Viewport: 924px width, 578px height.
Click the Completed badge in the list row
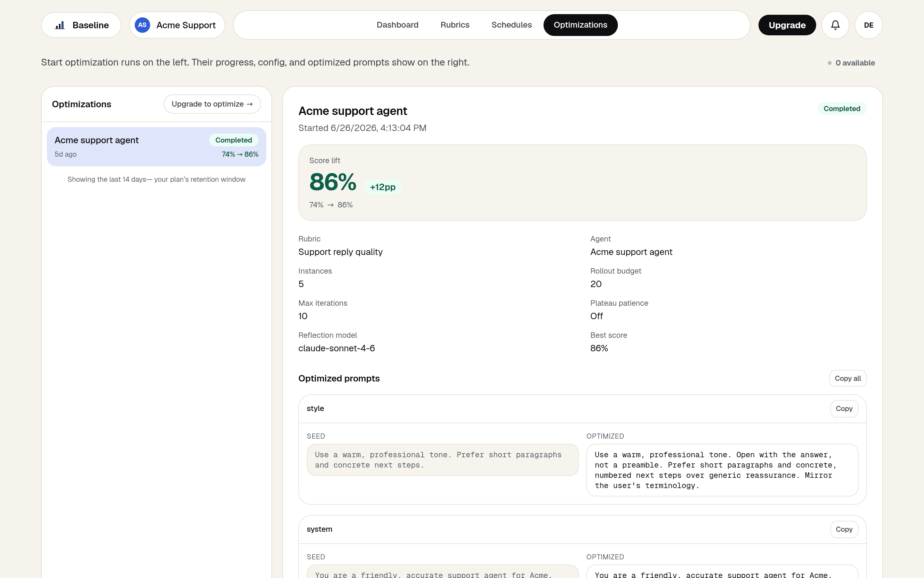[233, 140]
